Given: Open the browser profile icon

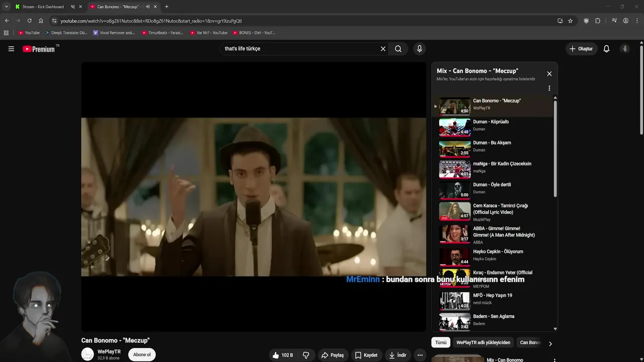Looking at the screenshot, I should tap(625, 21).
